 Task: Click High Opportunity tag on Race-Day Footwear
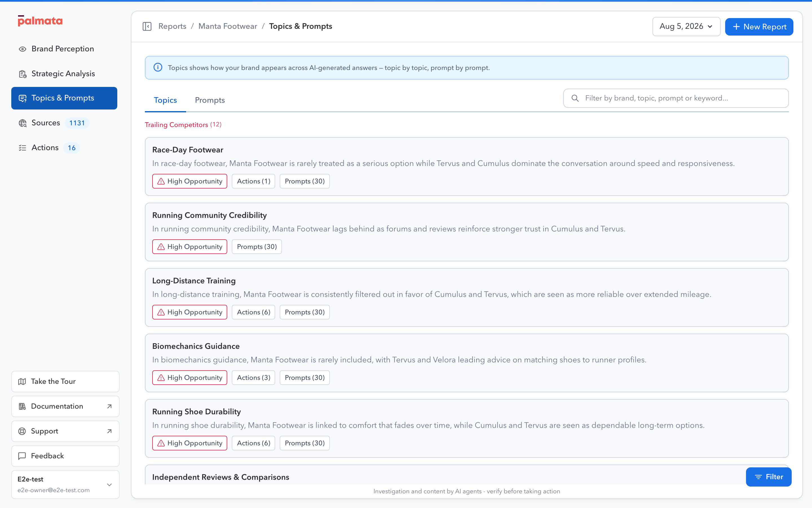click(x=189, y=181)
